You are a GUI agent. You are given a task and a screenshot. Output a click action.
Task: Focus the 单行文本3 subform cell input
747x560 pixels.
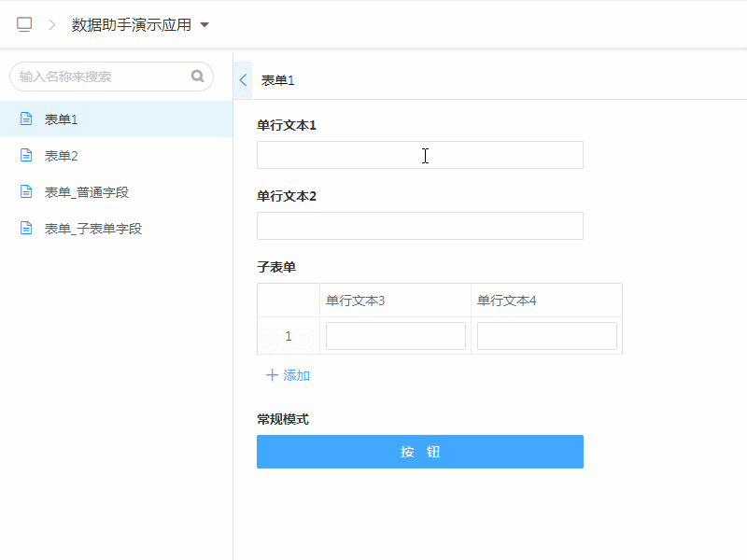coord(395,336)
